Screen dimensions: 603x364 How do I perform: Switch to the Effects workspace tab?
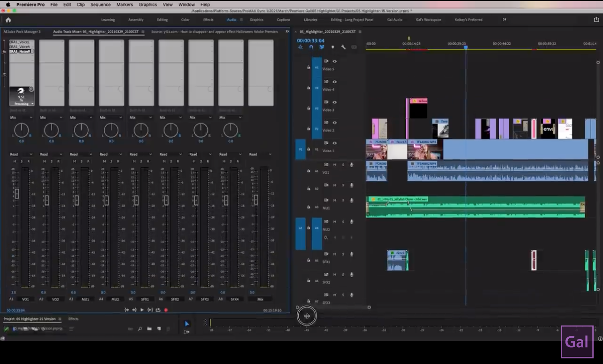[x=208, y=20]
